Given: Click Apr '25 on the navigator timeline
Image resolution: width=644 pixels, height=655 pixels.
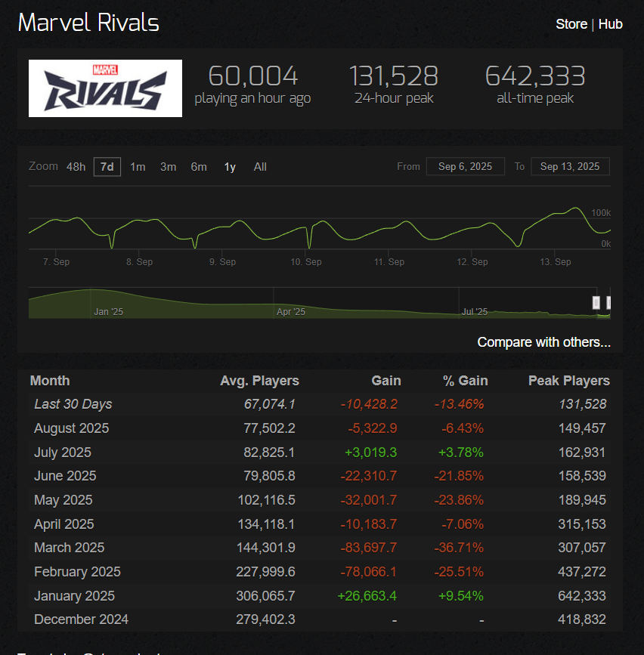Looking at the screenshot, I should (x=291, y=311).
